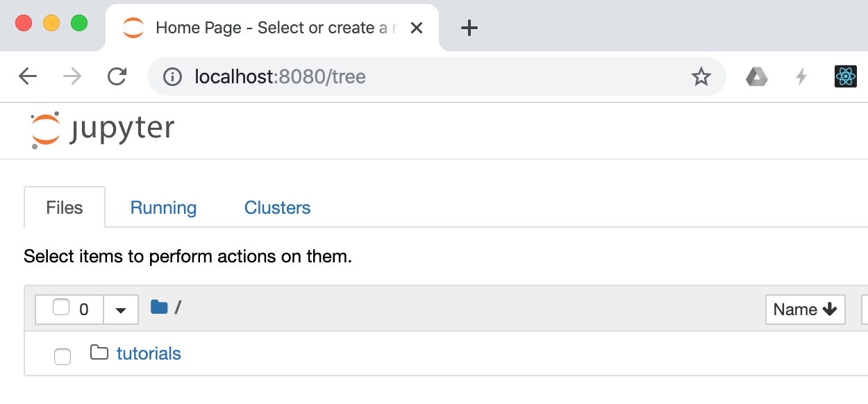
Task: Switch to the Running tab
Action: click(162, 208)
